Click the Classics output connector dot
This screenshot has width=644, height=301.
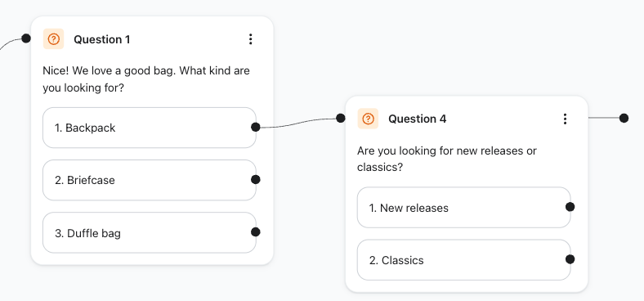pyautogui.click(x=570, y=259)
